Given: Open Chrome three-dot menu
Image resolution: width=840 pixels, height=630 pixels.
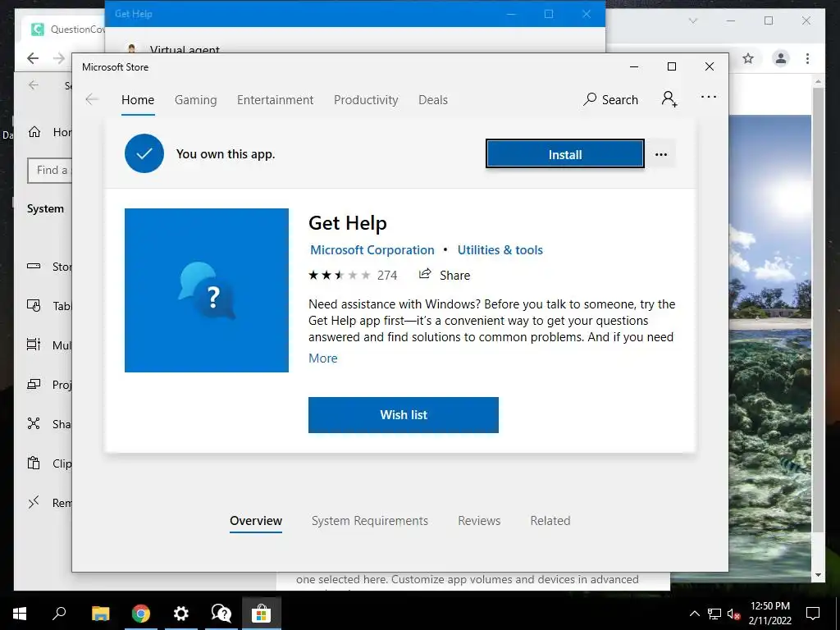Looking at the screenshot, I should (x=807, y=58).
